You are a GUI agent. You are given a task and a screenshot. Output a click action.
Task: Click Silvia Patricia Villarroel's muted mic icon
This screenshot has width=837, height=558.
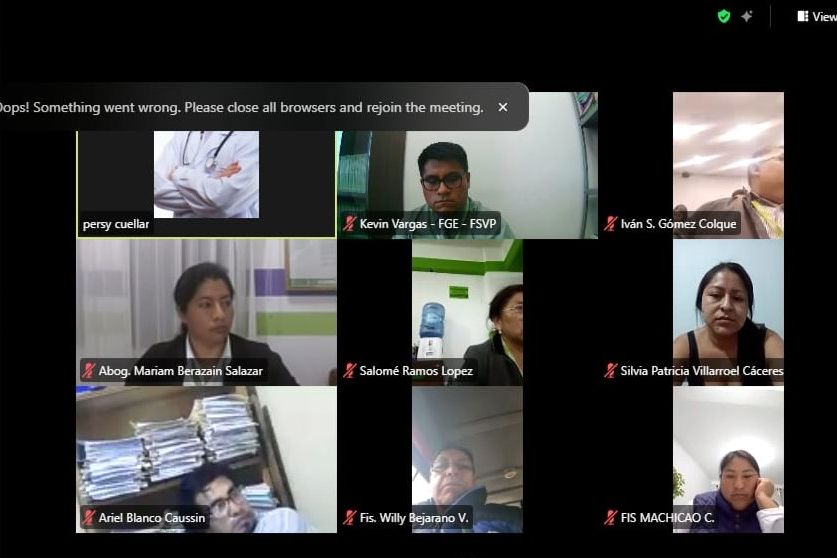[x=611, y=371]
